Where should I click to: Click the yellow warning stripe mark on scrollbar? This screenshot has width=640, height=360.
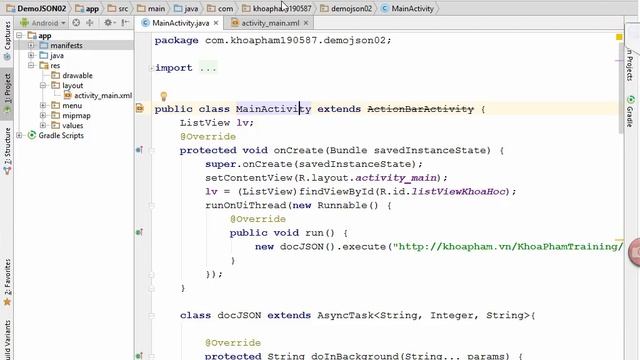pyautogui.click(x=619, y=240)
